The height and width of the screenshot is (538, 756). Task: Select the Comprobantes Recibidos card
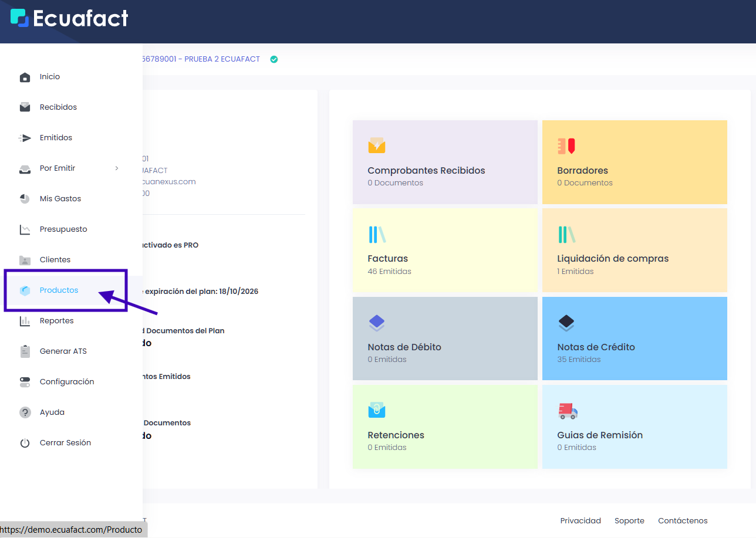(445, 163)
